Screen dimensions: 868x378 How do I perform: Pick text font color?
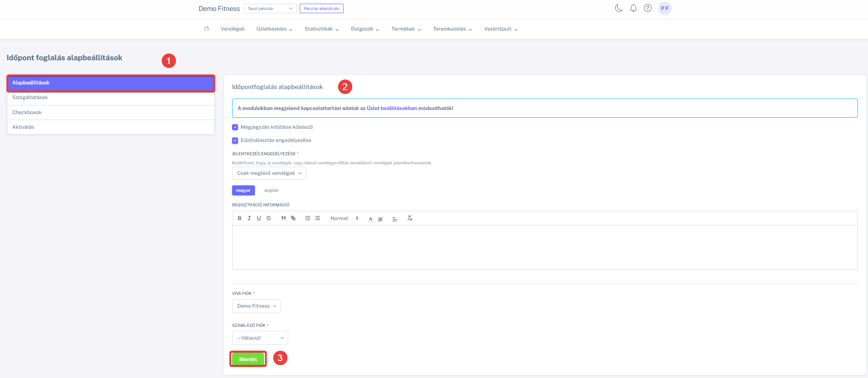[x=370, y=219]
